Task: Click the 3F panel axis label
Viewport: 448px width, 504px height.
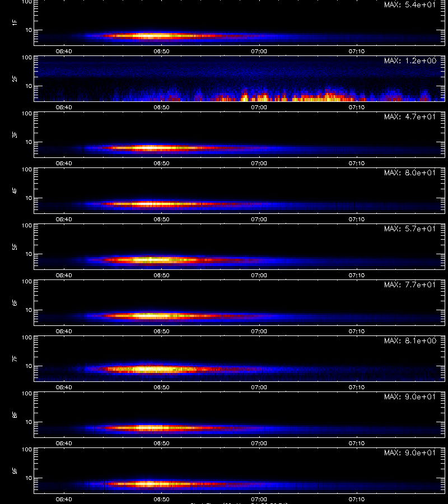Action: (15, 134)
